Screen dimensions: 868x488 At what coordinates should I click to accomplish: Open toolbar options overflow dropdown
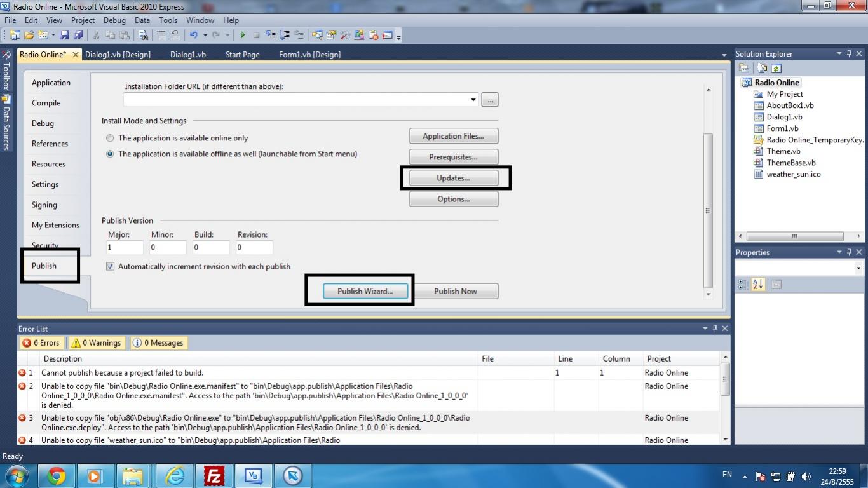(398, 37)
